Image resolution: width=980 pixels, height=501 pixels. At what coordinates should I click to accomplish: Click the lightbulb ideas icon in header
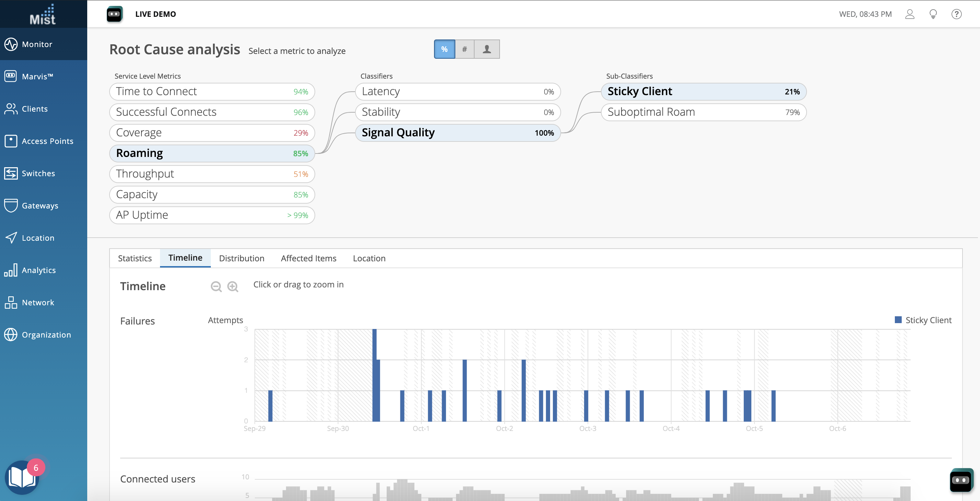[x=933, y=14]
